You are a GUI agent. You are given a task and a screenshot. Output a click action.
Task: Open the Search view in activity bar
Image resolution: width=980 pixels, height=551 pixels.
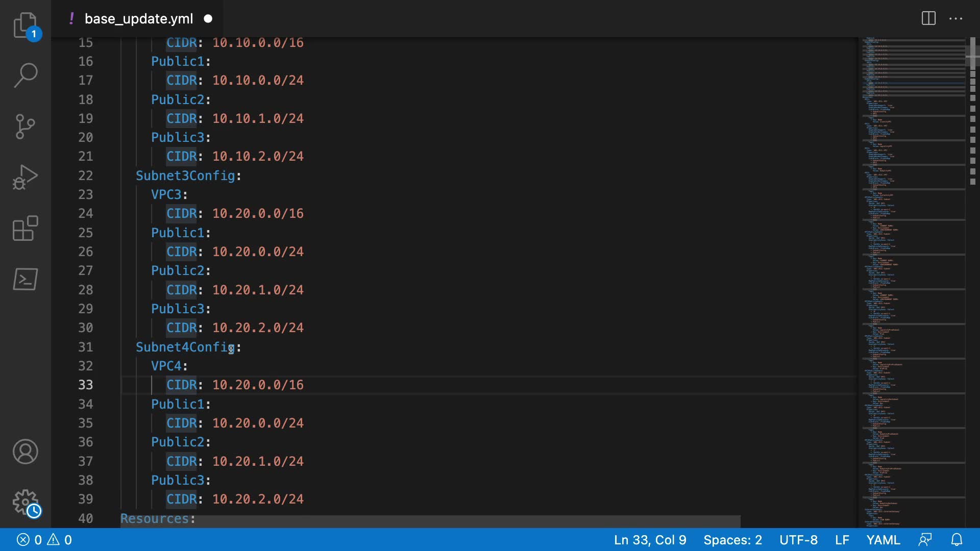point(25,76)
